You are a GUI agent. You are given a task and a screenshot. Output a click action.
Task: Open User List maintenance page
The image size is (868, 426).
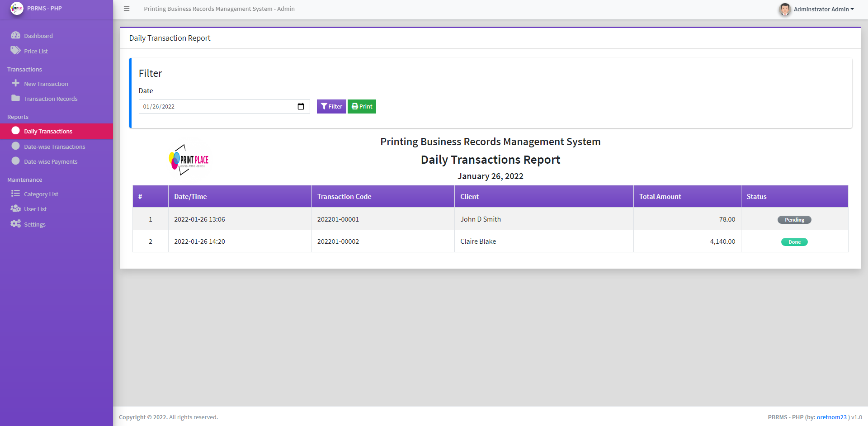(57, 209)
